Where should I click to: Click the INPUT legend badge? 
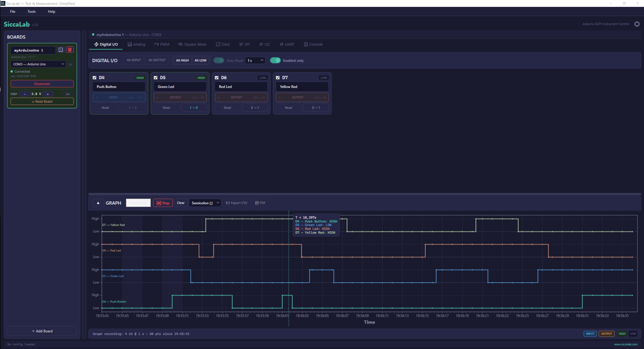pos(590,334)
